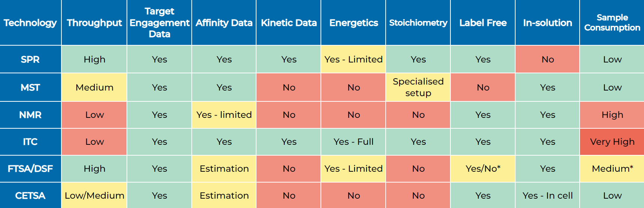This screenshot has height=208, width=644.
Task: Click the Kinetic Data column header
Action: tap(289, 23)
